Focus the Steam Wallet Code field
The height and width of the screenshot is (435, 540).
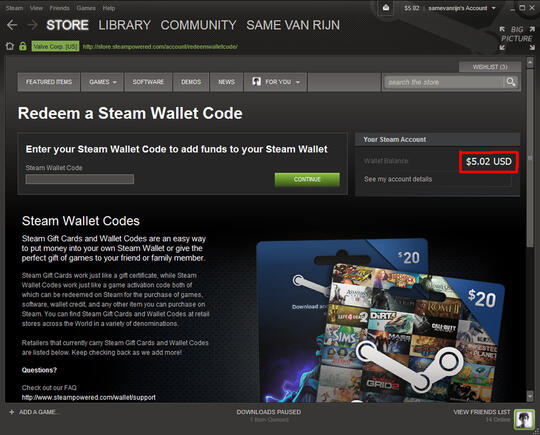(80, 179)
